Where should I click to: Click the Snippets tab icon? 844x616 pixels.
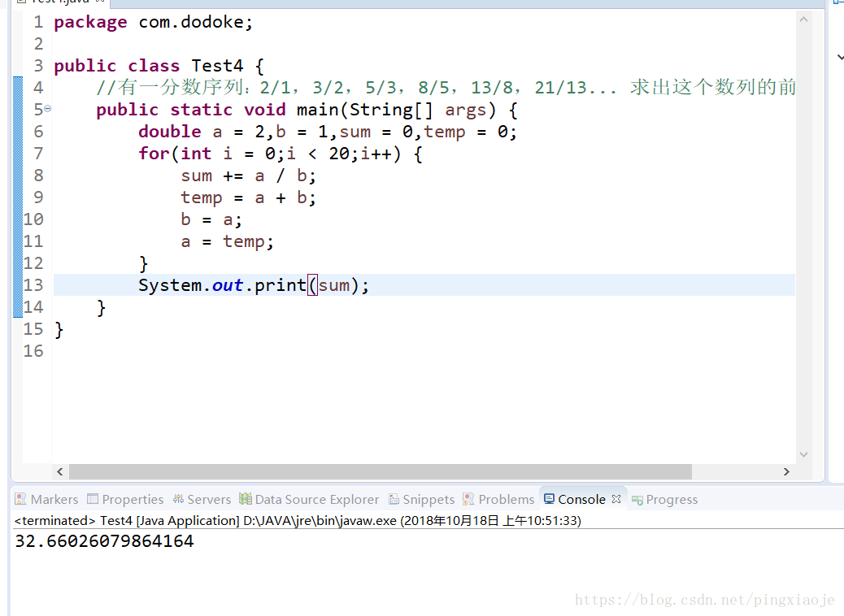(x=394, y=499)
